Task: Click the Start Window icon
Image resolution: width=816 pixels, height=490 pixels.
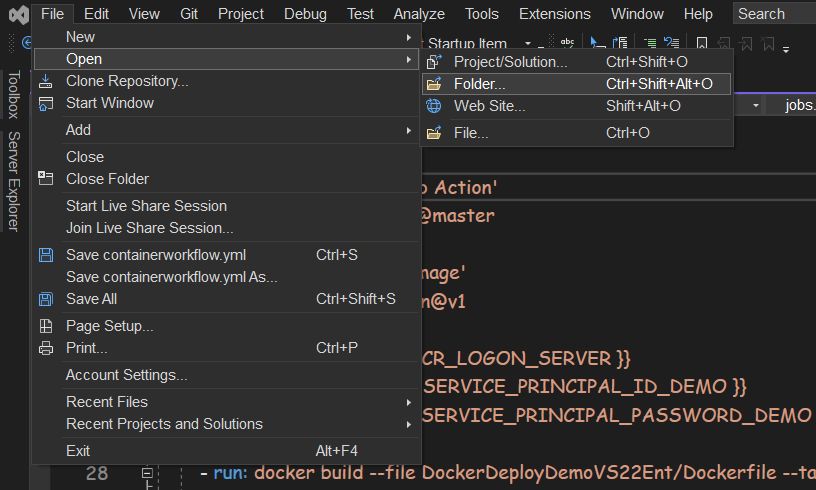Action: tap(45, 103)
